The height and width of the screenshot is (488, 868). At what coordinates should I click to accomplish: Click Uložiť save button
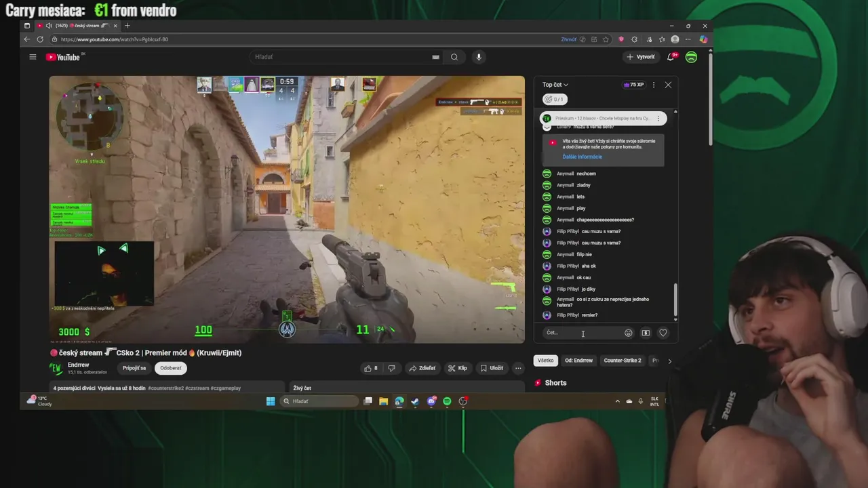click(492, 368)
